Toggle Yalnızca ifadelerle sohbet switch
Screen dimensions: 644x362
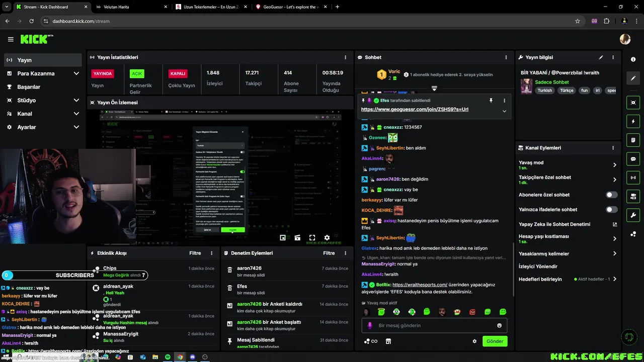click(611, 210)
